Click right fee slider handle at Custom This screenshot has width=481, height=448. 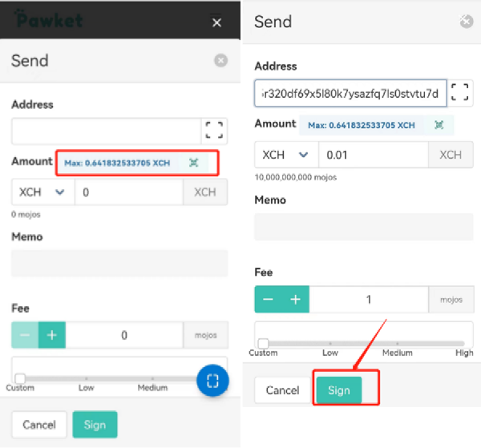(x=263, y=343)
